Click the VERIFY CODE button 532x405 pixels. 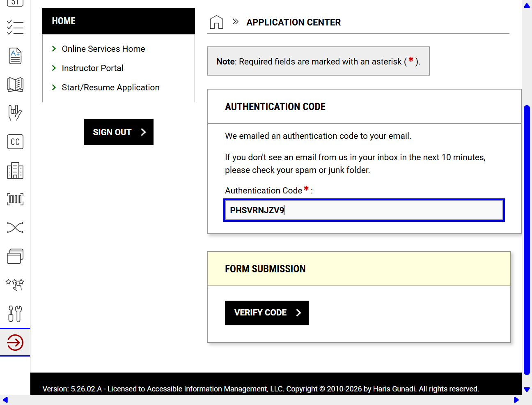pos(267,313)
